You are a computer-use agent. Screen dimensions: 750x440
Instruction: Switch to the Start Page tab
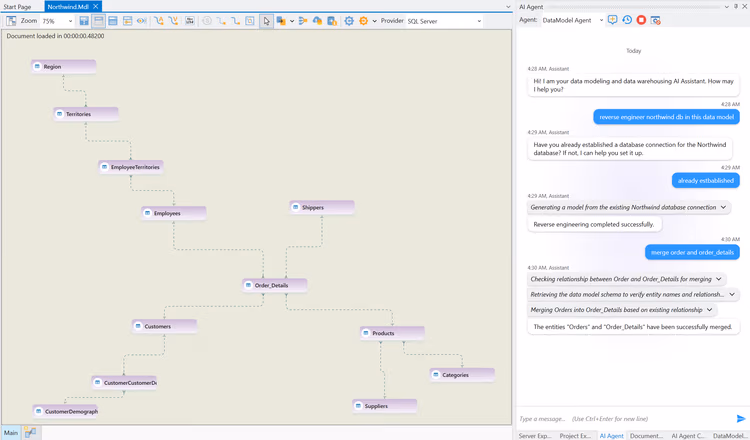17,7
